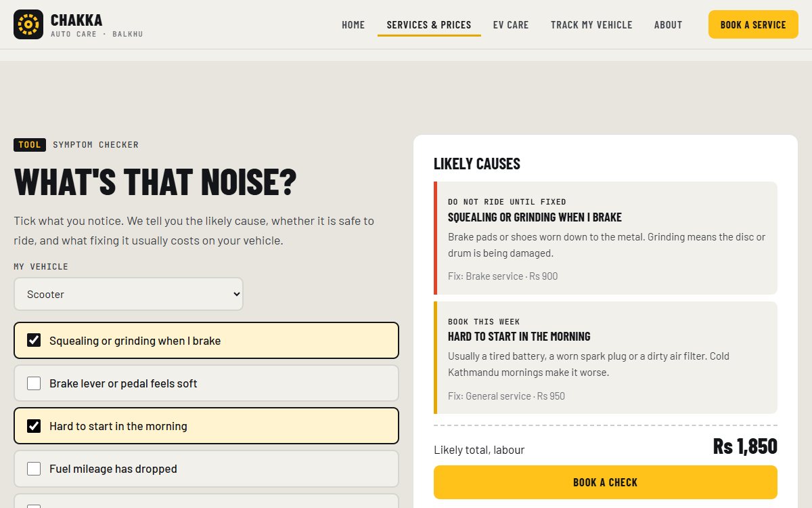Image resolution: width=812 pixels, height=508 pixels.
Task: Tick Fuel mileage has dropped checkbox
Action: (34, 469)
